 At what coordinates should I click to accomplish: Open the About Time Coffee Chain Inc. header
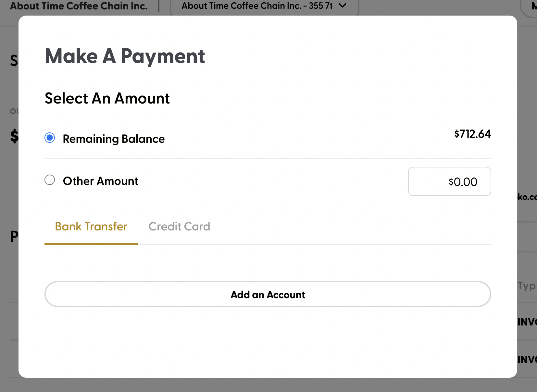(x=79, y=6)
